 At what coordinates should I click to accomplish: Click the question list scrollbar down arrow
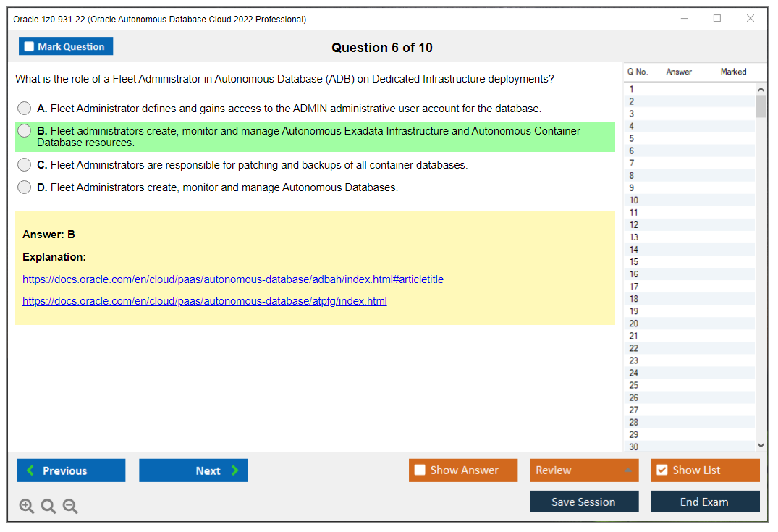[x=759, y=445]
